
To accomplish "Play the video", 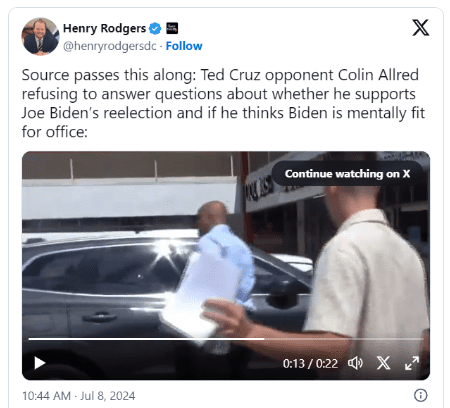I will click(40, 363).
